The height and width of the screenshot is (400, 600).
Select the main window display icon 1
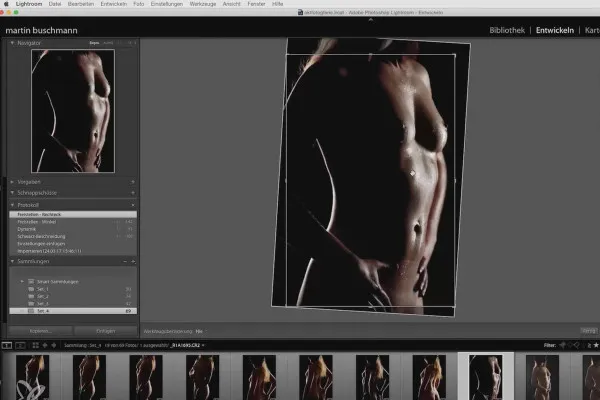click(7, 345)
